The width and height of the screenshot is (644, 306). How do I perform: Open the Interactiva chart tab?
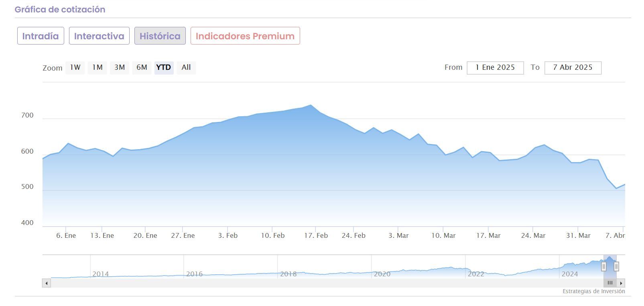pos(99,36)
